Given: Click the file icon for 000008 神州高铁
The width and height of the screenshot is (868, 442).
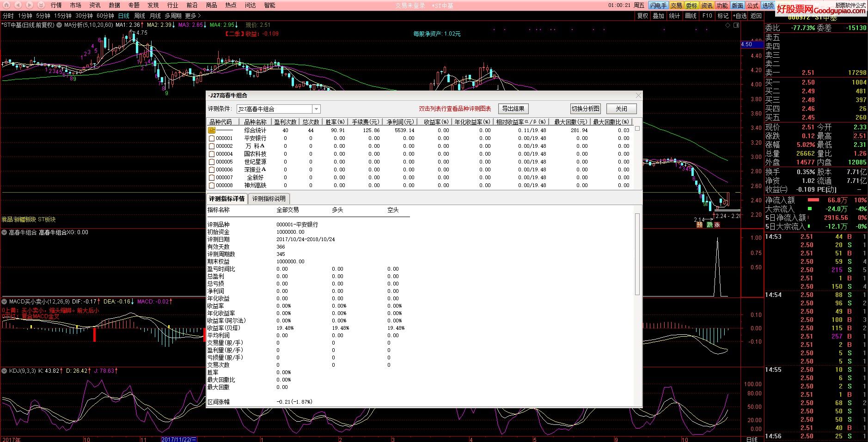Looking at the screenshot, I should click(x=212, y=185).
